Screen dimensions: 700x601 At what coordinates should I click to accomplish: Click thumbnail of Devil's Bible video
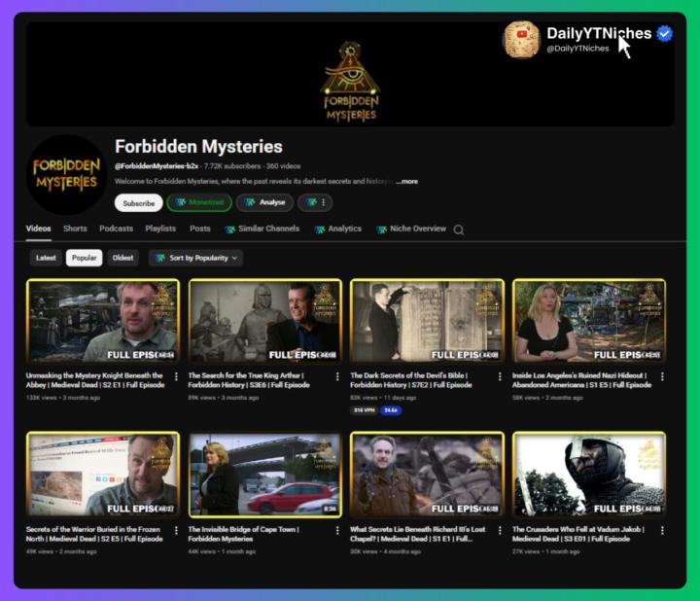[x=427, y=321]
